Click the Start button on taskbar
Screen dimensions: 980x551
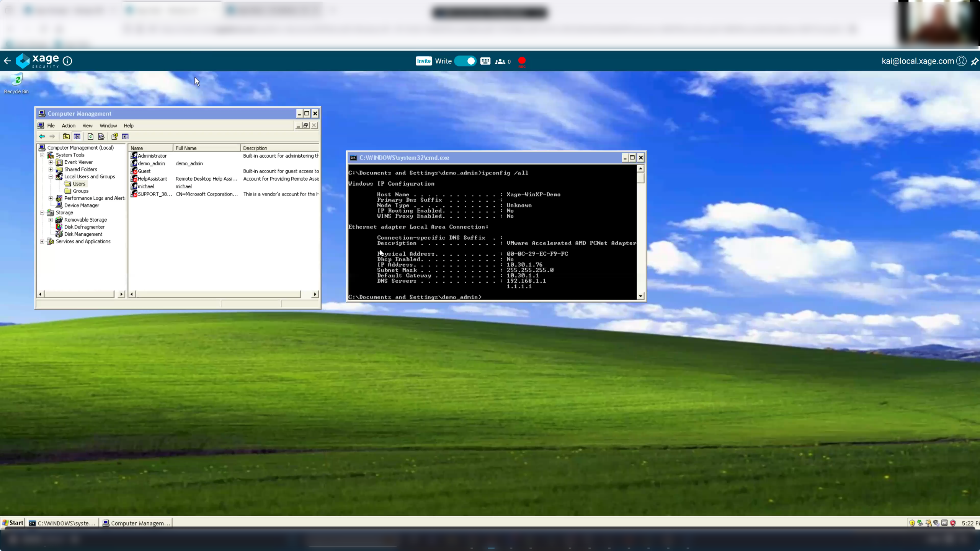click(13, 523)
